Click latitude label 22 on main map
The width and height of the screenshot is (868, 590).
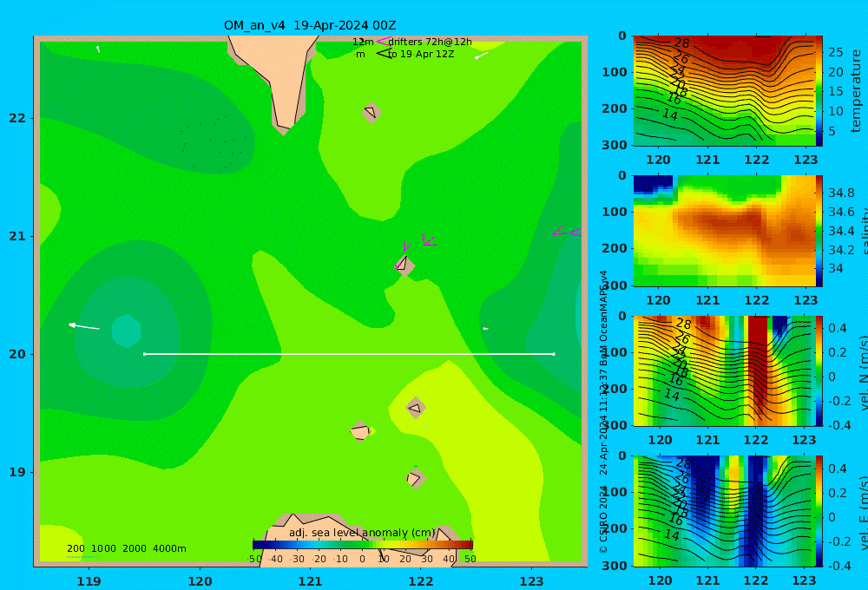pyautogui.click(x=17, y=119)
